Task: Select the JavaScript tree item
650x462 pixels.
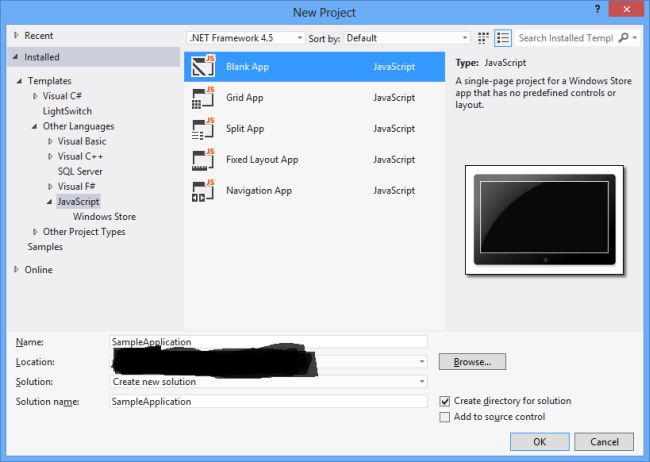Action: 78,202
